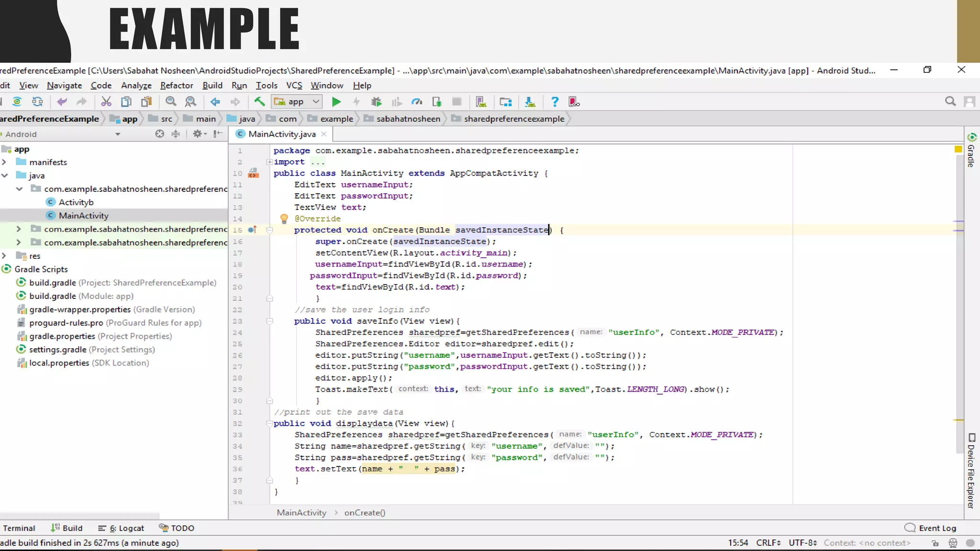Expand the manifests folder in project tree

click(4, 162)
